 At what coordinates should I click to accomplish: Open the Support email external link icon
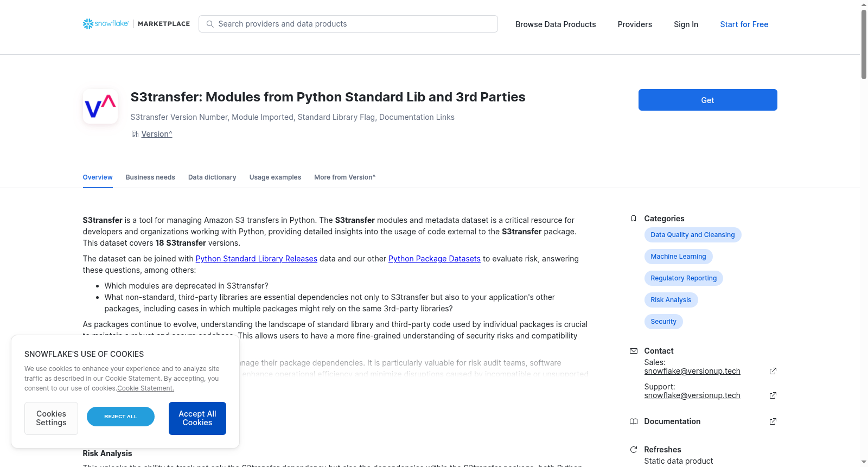773,395
